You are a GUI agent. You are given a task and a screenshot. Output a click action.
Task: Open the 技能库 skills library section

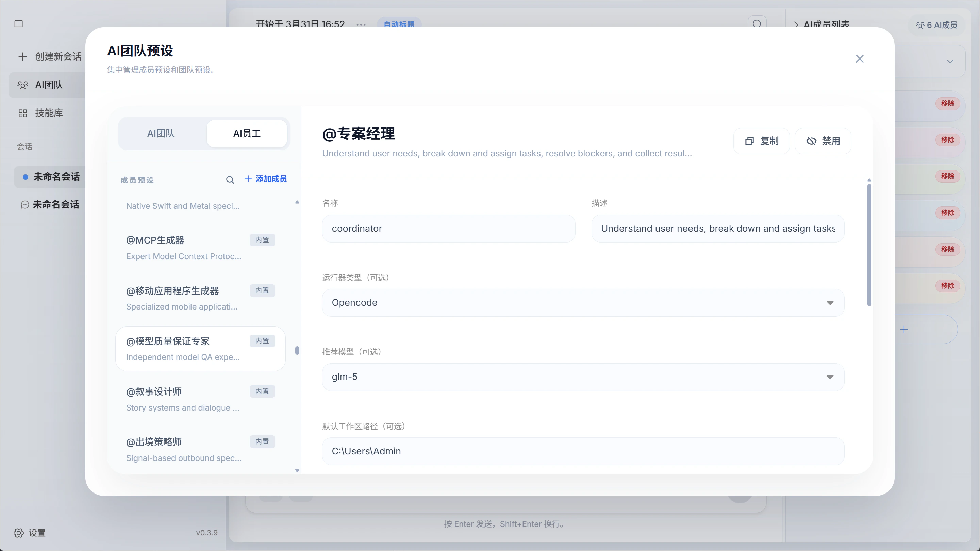(48, 113)
